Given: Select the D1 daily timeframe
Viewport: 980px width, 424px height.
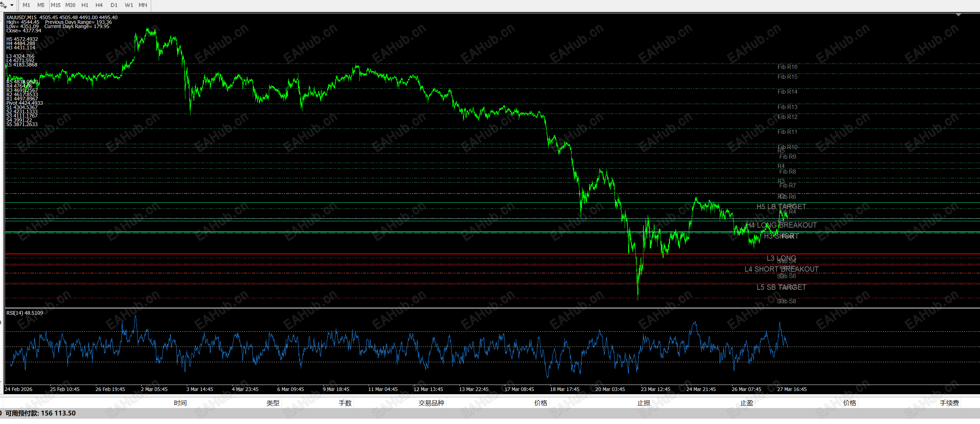Looking at the screenshot, I should pos(114,5).
